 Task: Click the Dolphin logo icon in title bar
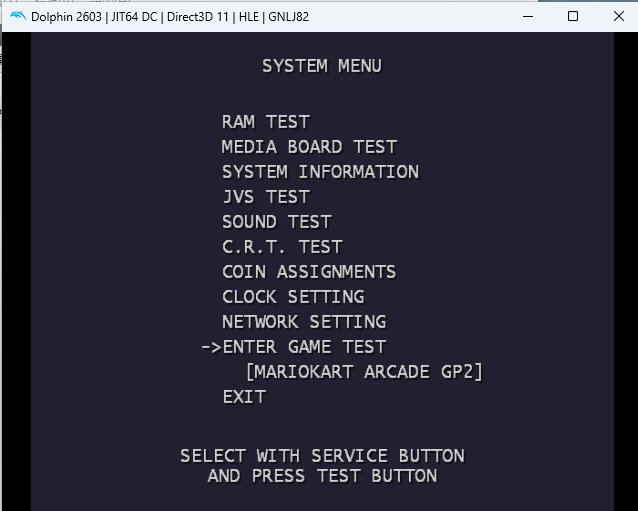[17, 16]
